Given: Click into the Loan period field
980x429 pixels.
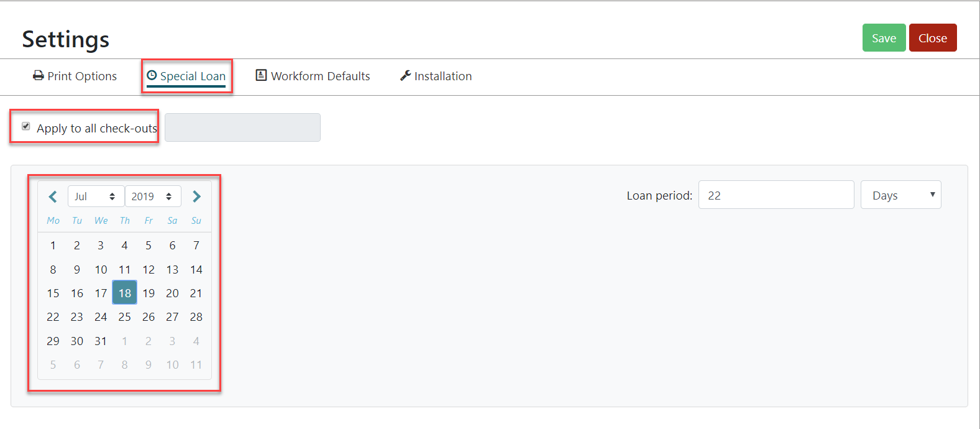Looking at the screenshot, I should click(x=776, y=195).
